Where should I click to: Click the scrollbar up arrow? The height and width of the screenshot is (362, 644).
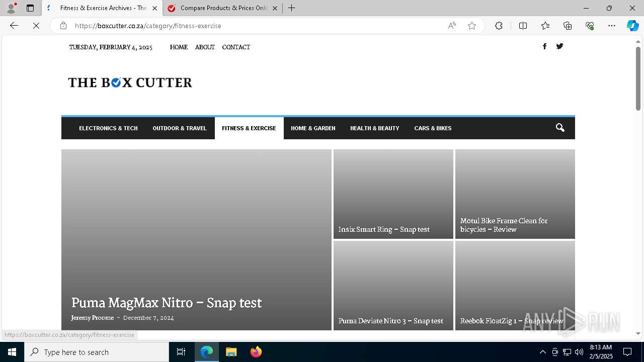click(638, 41)
